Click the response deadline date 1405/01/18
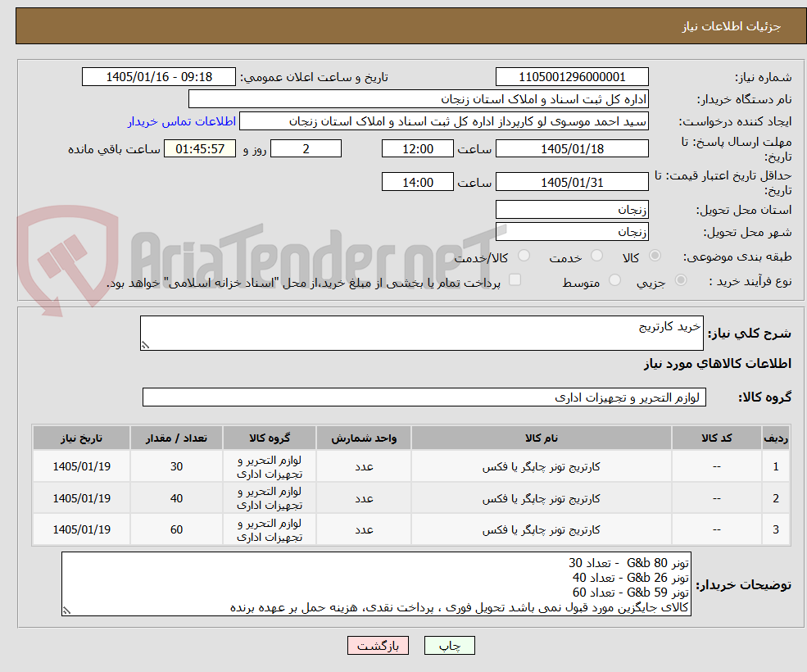Screen dimensions: 807x672 point(572,149)
